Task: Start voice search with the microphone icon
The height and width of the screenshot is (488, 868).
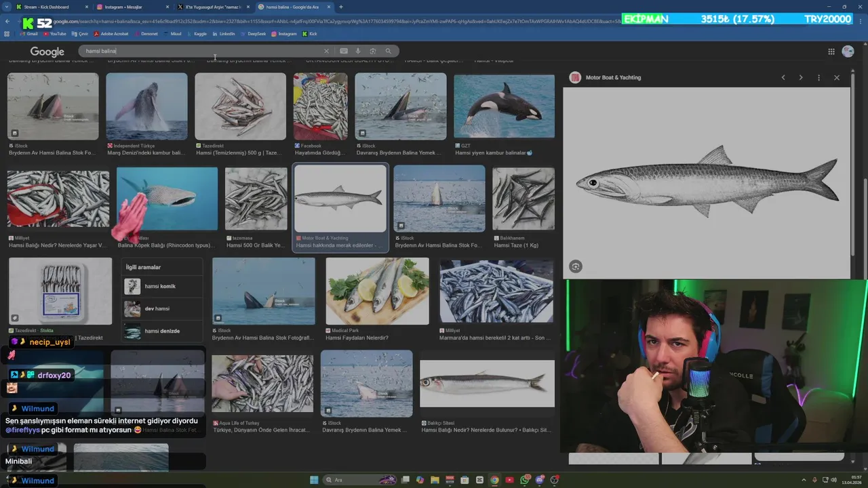Action: coord(358,51)
